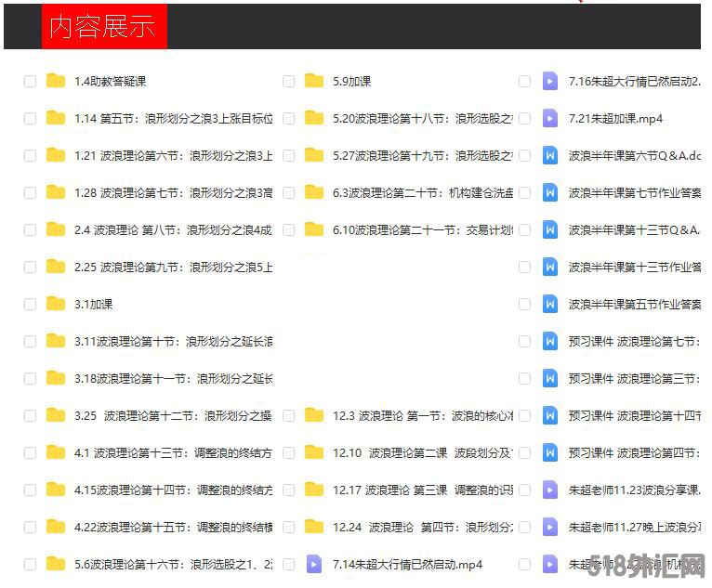Open folder icon for 12.3 波浪理论 第一节
This screenshot has height=588, width=712.
314,415
